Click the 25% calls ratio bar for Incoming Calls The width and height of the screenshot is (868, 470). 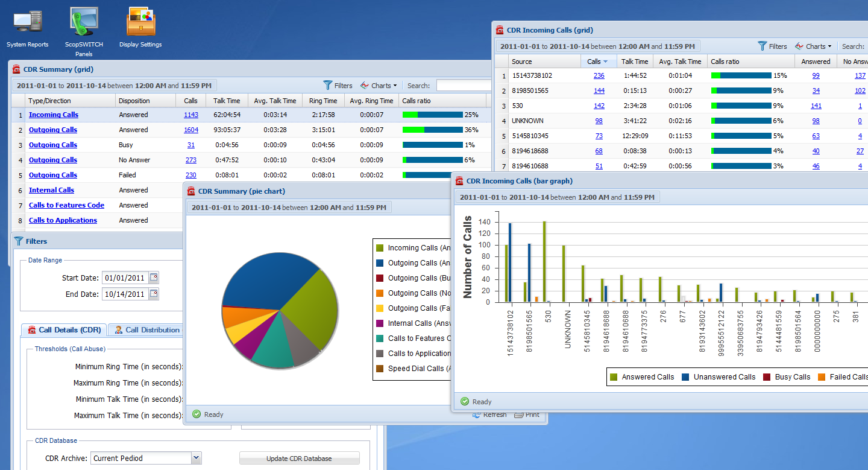point(433,115)
